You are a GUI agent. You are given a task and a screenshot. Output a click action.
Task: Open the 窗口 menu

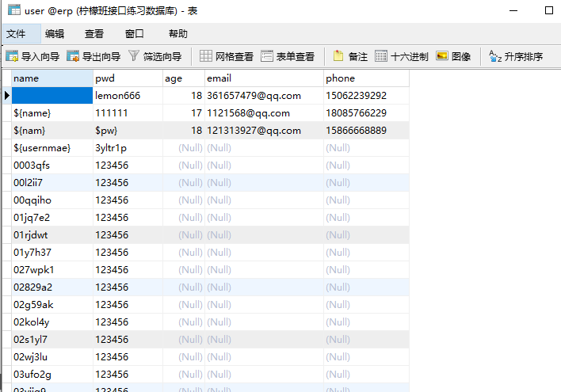(x=135, y=34)
